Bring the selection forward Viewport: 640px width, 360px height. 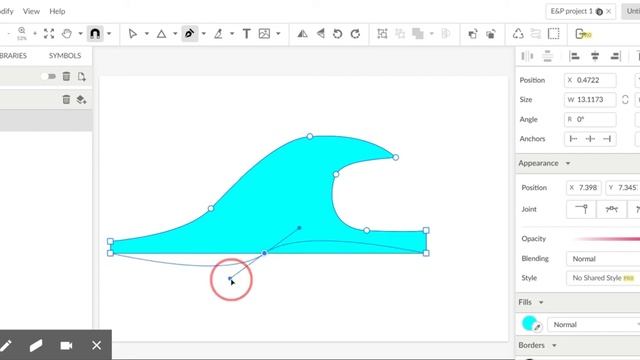pyautogui.click(x=473, y=34)
